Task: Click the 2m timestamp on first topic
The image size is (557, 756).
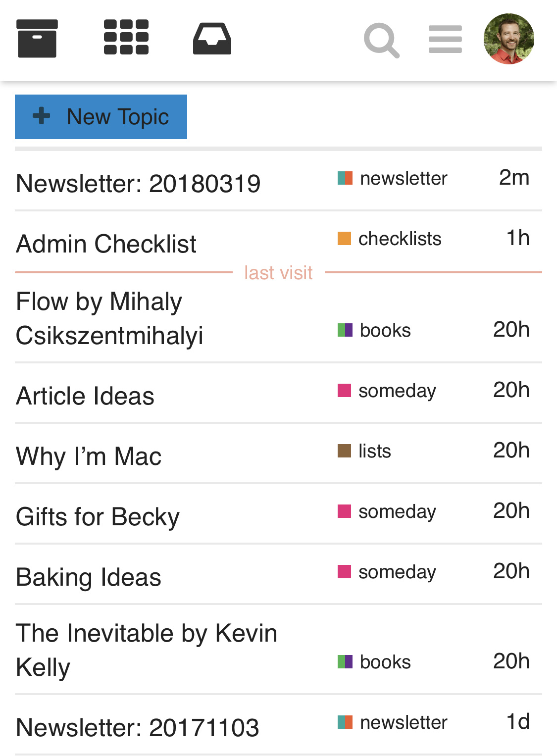Action: [514, 177]
